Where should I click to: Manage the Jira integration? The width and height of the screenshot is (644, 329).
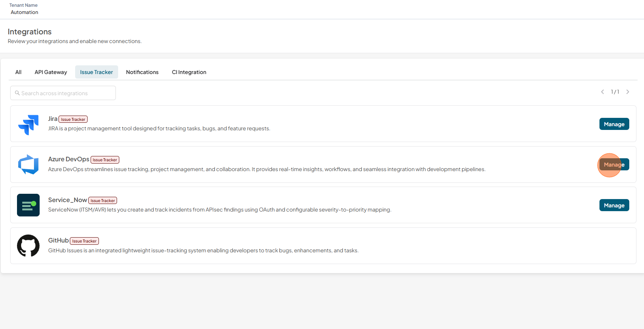click(x=614, y=124)
